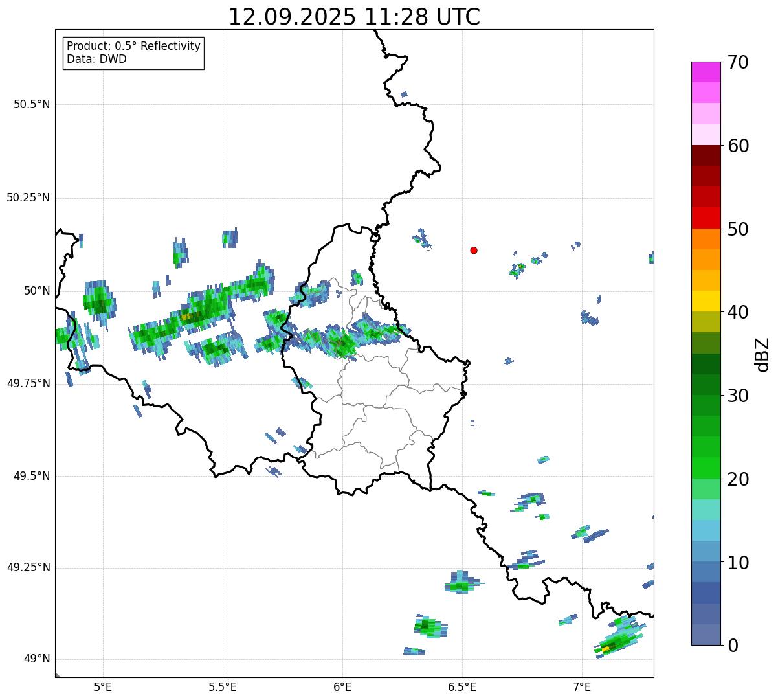
Task: Click the 50.5°N latitude label
Action: (32, 104)
